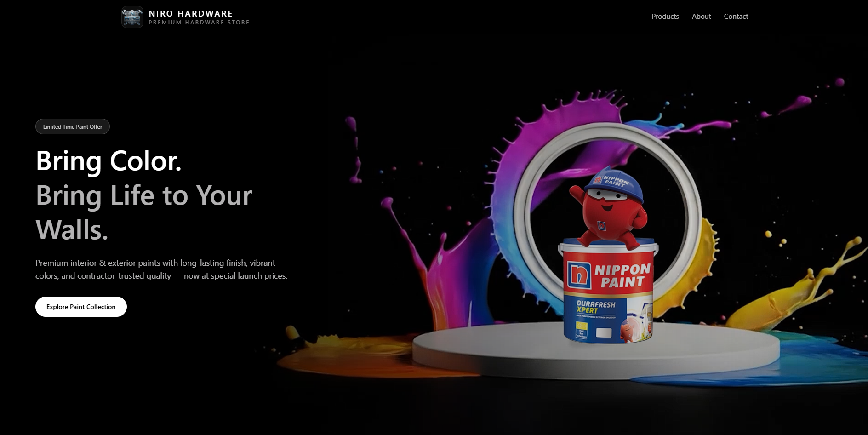Click the Limited Time Paint Offer badge
Image resolution: width=868 pixels, height=435 pixels.
73,126
